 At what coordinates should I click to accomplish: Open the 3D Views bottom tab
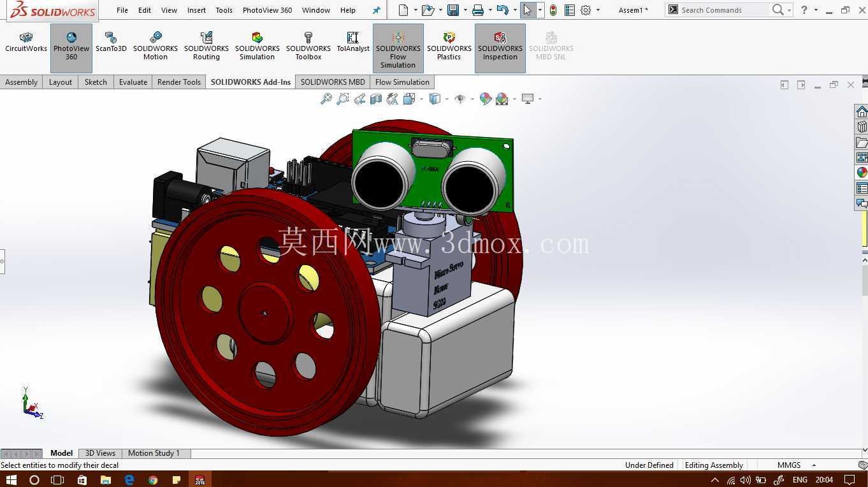coord(100,453)
